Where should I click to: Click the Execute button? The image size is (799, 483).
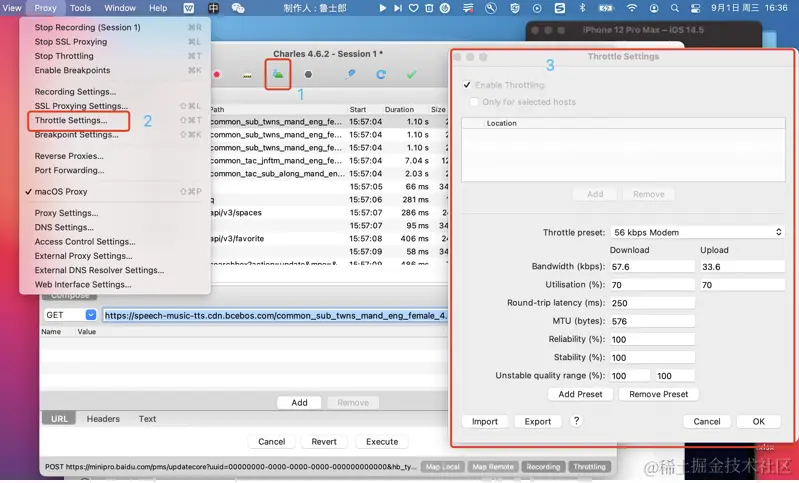382,442
